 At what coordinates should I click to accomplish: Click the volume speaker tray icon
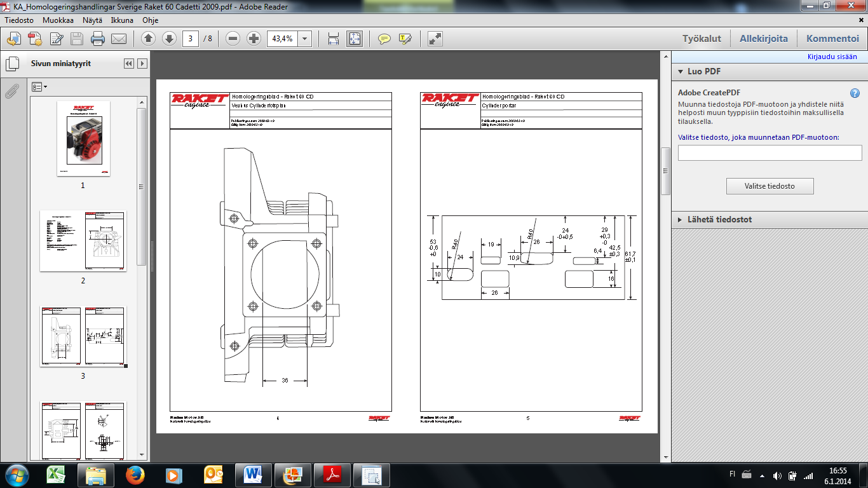tap(777, 475)
